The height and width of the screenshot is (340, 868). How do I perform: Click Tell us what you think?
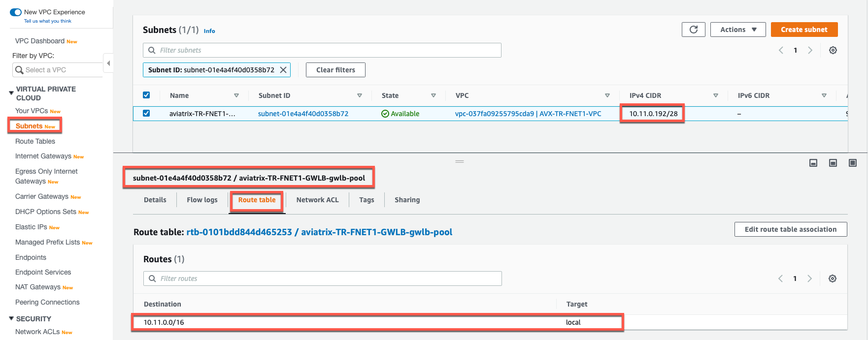pyautogui.click(x=48, y=21)
